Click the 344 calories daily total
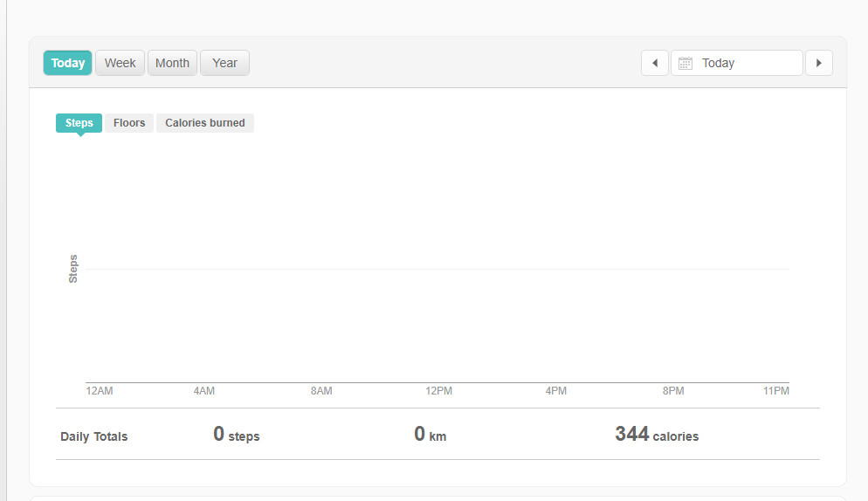Viewport: 868px width, 501px height. (656, 435)
